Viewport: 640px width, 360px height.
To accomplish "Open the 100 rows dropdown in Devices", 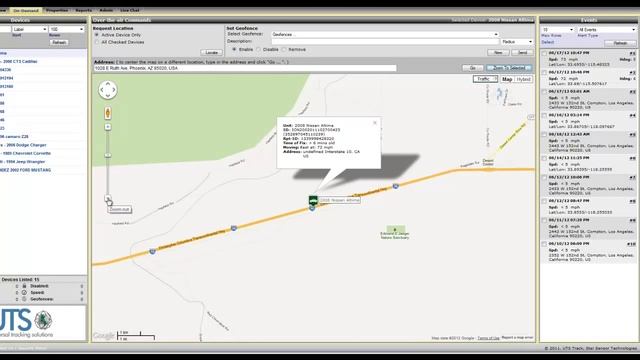I will tap(67, 29).
